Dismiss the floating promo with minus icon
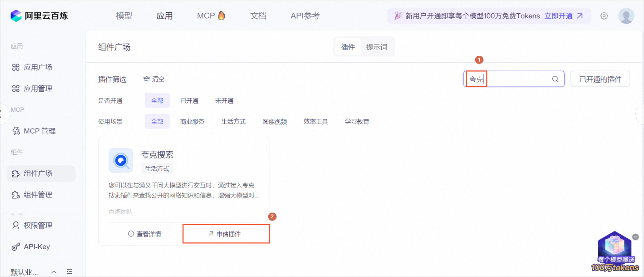Image resolution: width=644 pixels, height=277 pixels. (x=635, y=237)
